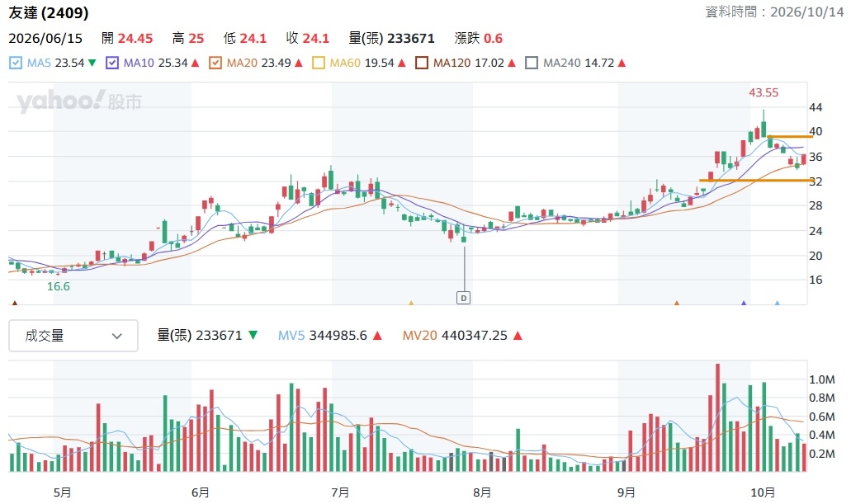Open the 成交量 indicator dropdown

73,336
